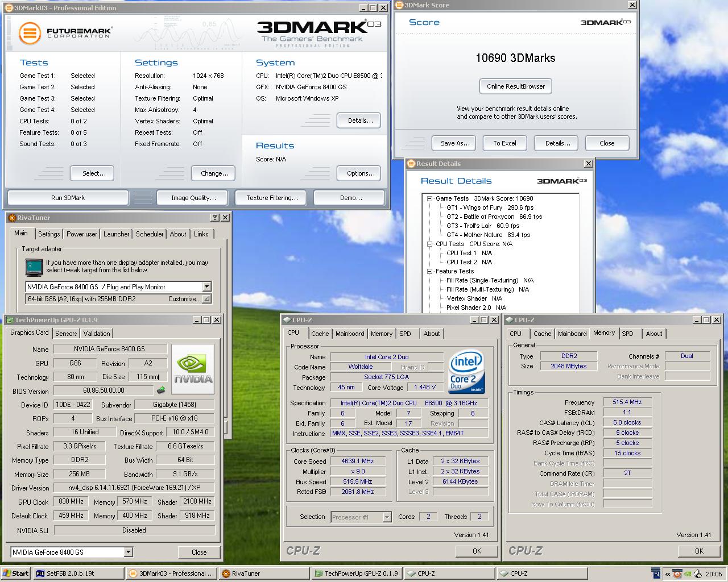The width and height of the screenshot is (728, 582).
Task: Click the Core Speed 4639.1 MHz field
Action: point(357,462)
